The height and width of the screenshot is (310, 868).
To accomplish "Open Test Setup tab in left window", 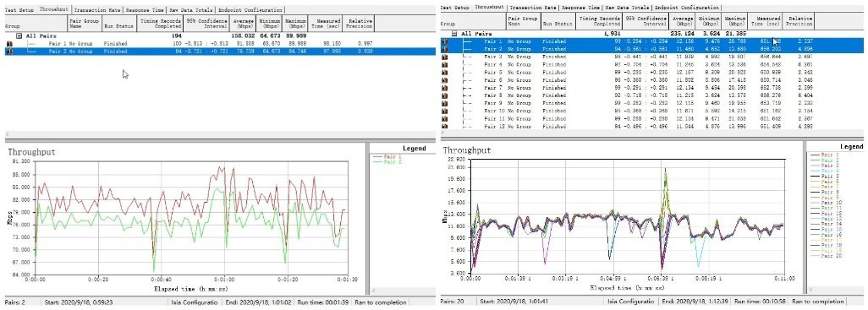I will click(x=20, y=10).
